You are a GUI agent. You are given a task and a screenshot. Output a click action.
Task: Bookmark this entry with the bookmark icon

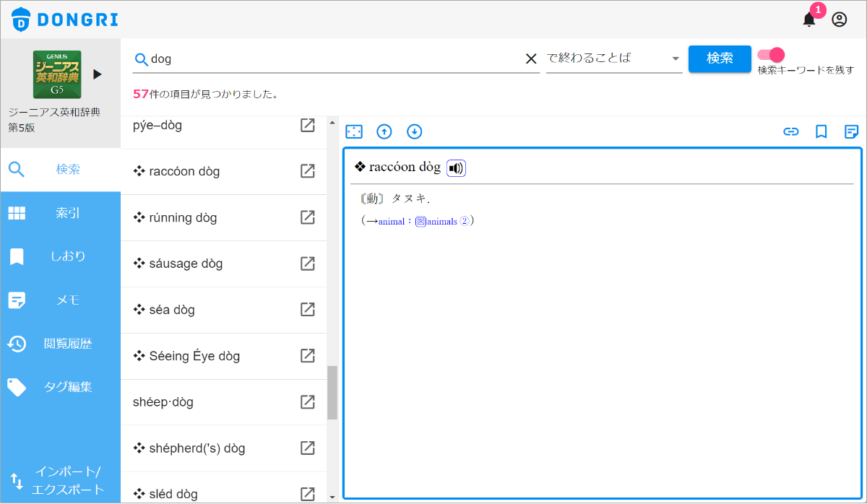[x=821, y=131]
